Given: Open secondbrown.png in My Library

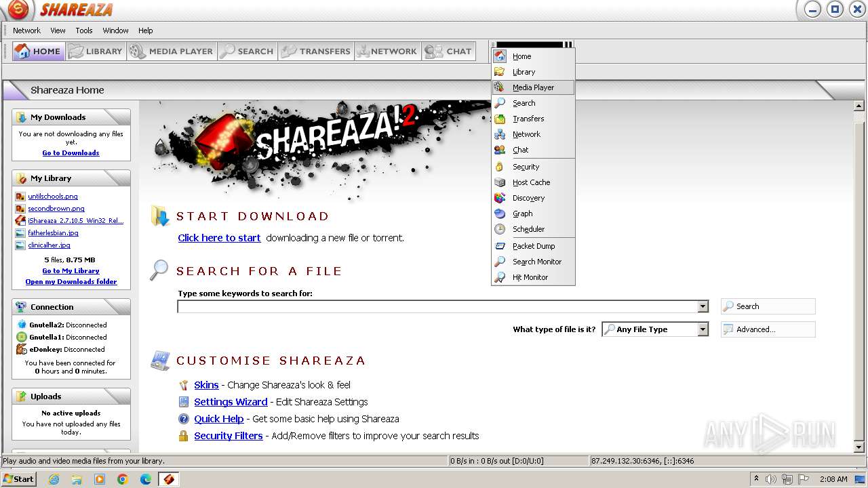Looking at the screenshot, I should tap(56, 209).
